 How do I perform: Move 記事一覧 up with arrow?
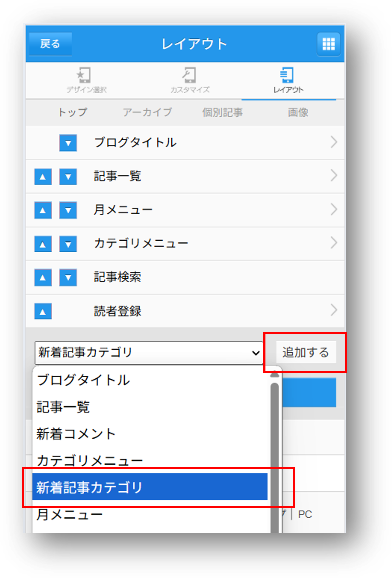click(43, 177)
